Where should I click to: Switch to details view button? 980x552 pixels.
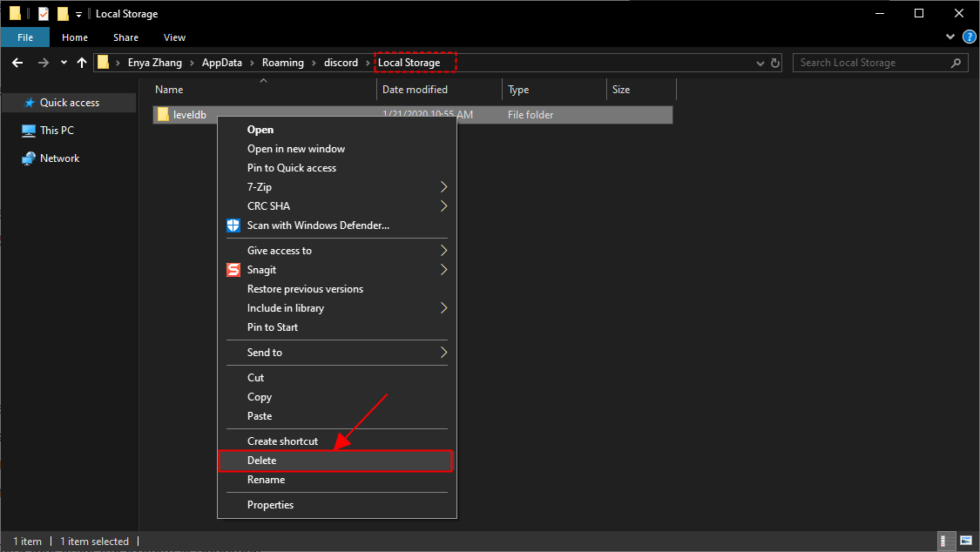946,541
